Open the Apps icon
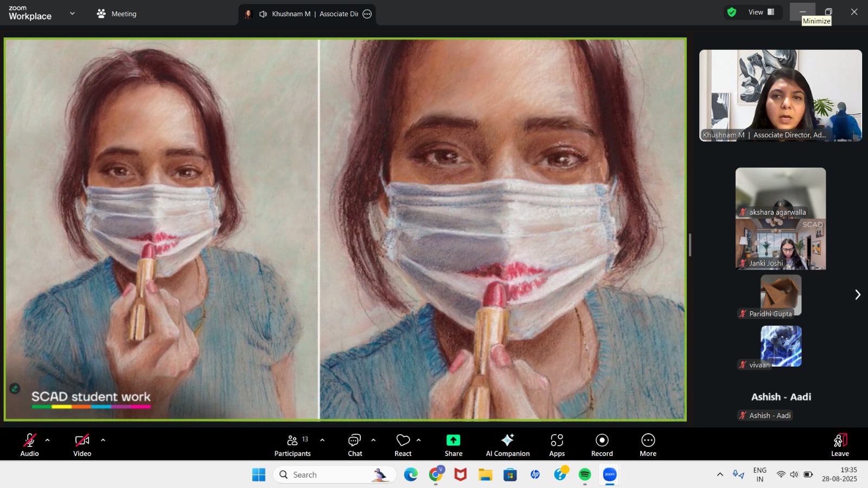The height and width of the screenshot is (488, 868). [x=557, y=440]
